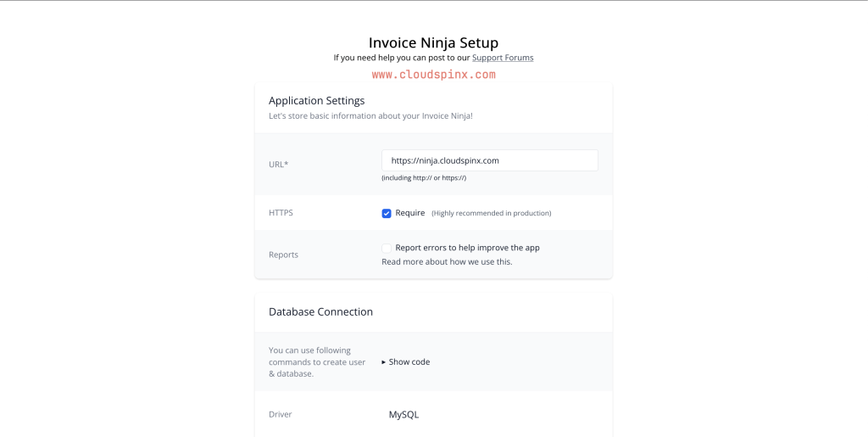
Task: Open the Support Forums link
Action: click(x=503, y=58)
